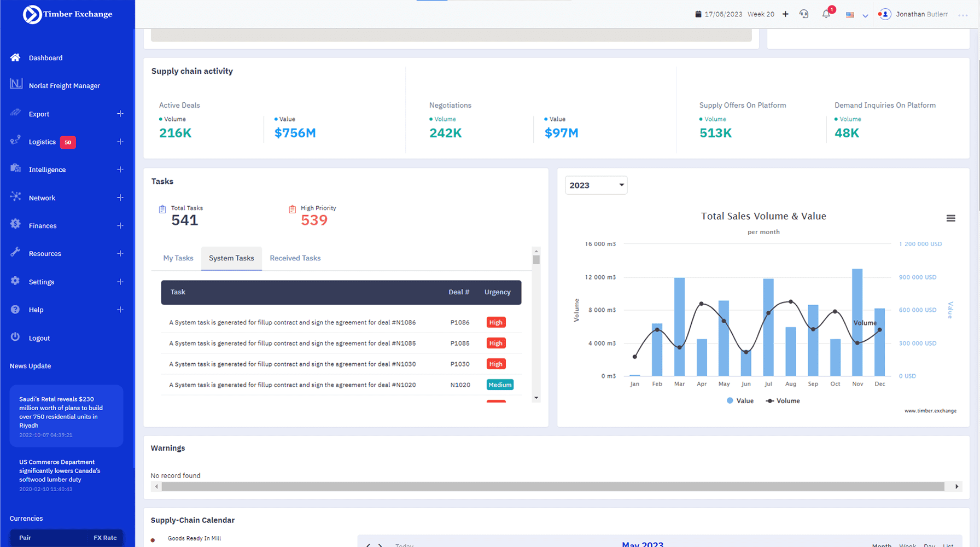This screenshot has height=547, width=980.
Task: Click the Resources wrench icon
Action: pyautogui.click(x=15, y=252)
